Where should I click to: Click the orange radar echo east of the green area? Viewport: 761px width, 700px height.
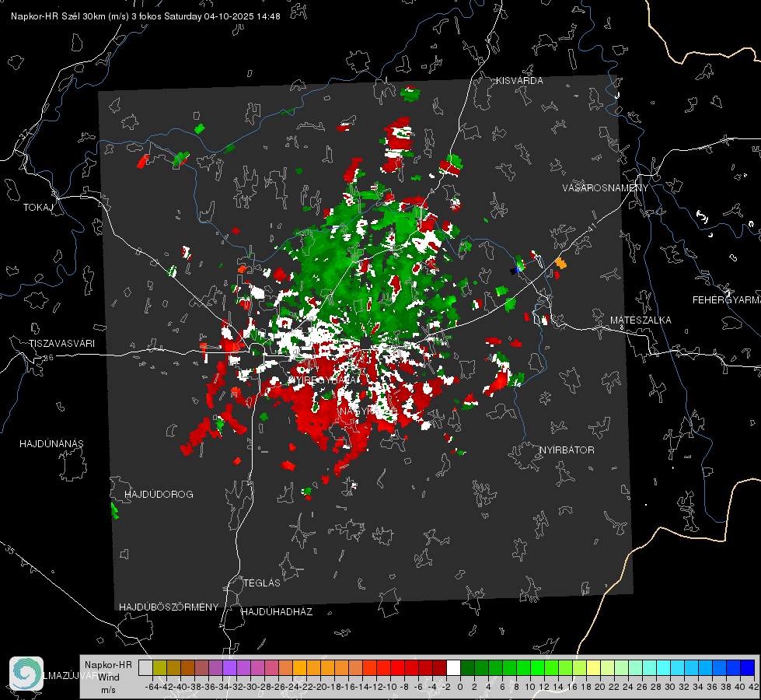[560, 263]
